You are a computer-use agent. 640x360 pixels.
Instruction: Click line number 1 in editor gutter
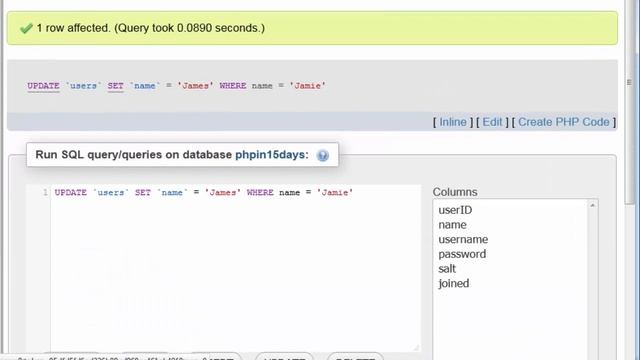point(45,193)
